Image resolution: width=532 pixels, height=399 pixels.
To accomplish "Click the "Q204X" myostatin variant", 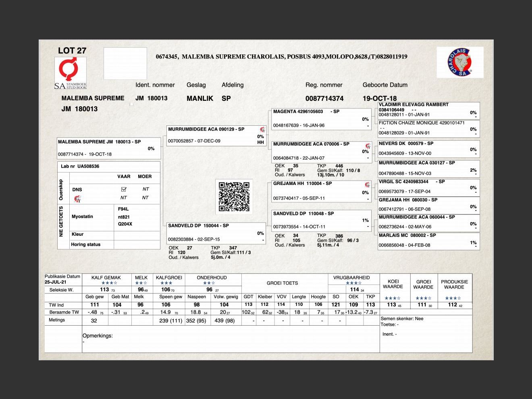I will (125, 224).
